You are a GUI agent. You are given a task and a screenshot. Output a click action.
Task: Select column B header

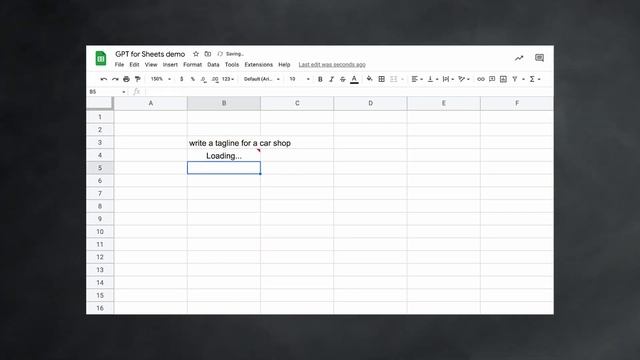pyautogui.click(x=224, y=103)
